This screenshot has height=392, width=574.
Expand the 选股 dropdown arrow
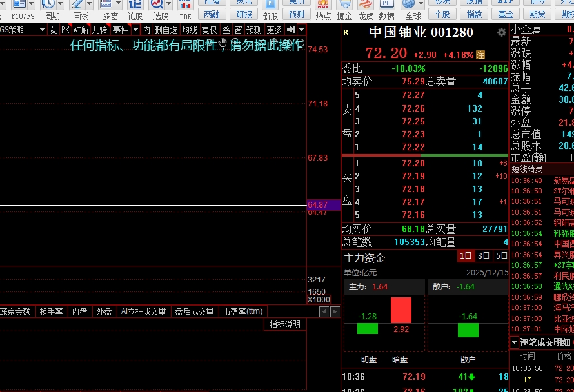click(x=169, y=4)
